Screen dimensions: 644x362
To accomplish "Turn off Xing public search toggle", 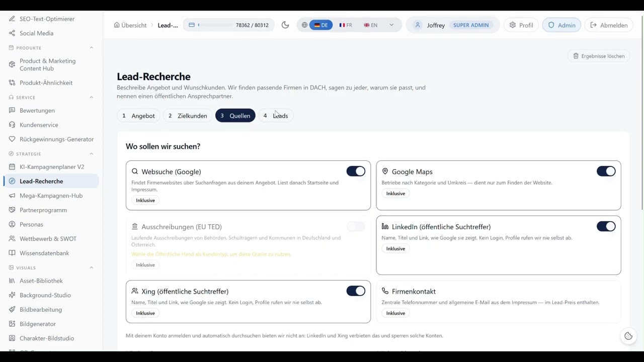I will (356, 291).
